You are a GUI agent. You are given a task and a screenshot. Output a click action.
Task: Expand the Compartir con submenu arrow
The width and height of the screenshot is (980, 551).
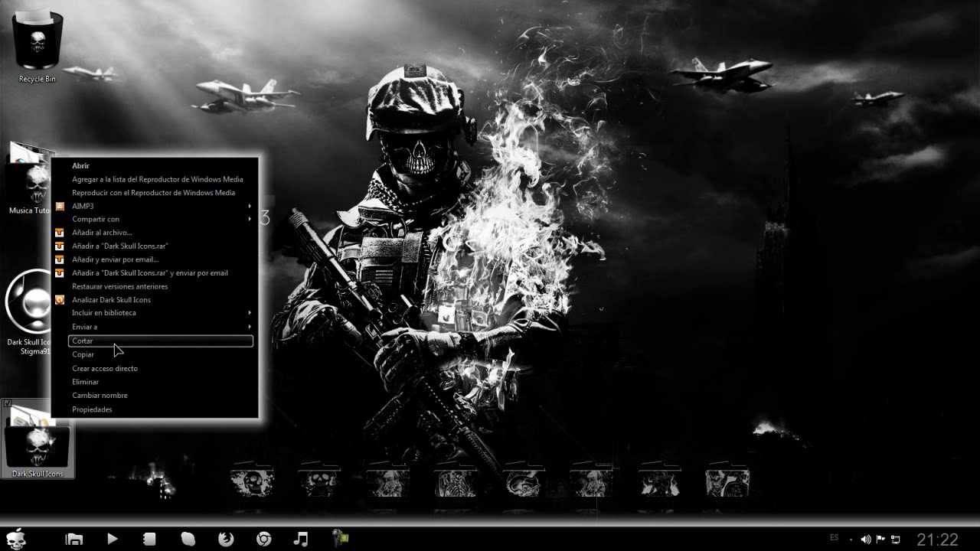tap(250, 220)
